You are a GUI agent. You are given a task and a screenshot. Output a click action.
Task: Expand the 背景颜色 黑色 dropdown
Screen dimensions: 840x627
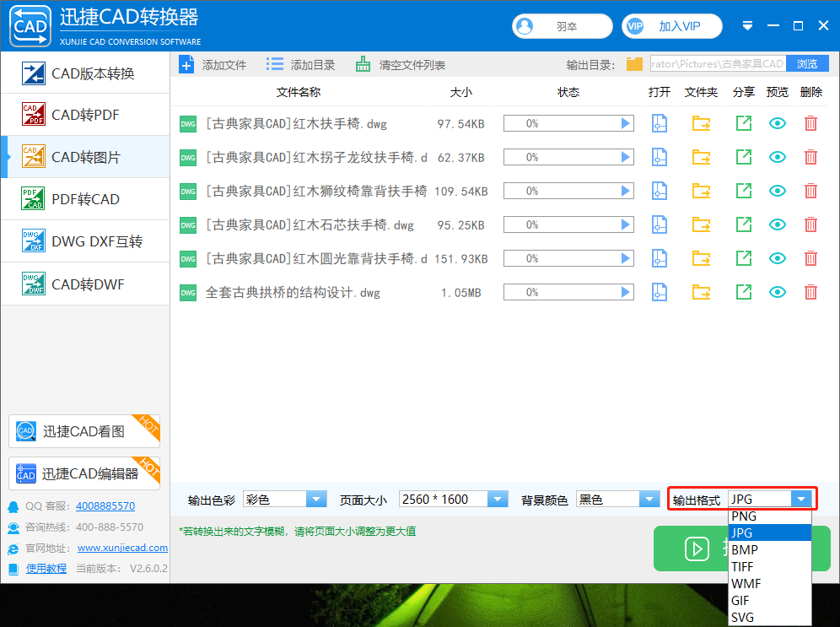coord(649,499)
